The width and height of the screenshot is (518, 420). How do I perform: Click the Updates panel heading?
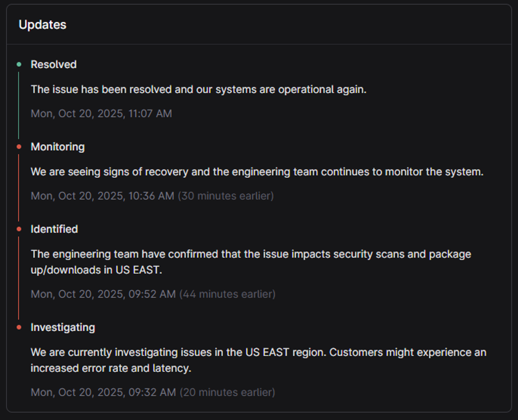[x=42, y=25]
